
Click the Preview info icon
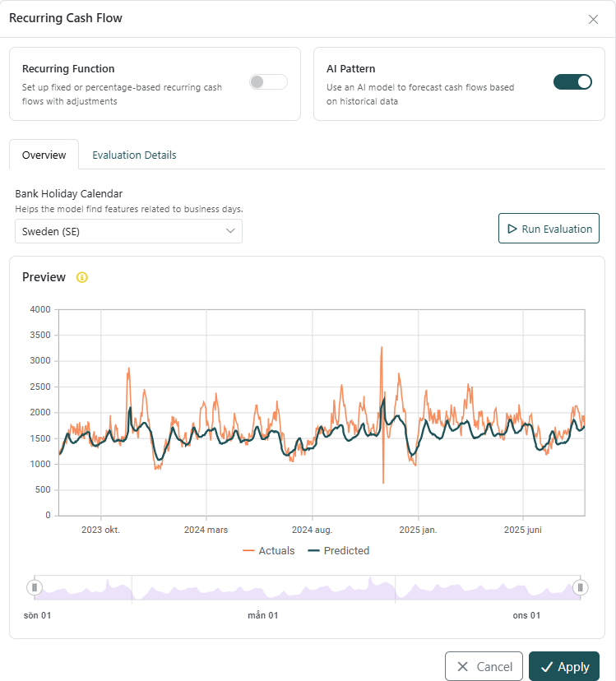click(x=81, y=277)
